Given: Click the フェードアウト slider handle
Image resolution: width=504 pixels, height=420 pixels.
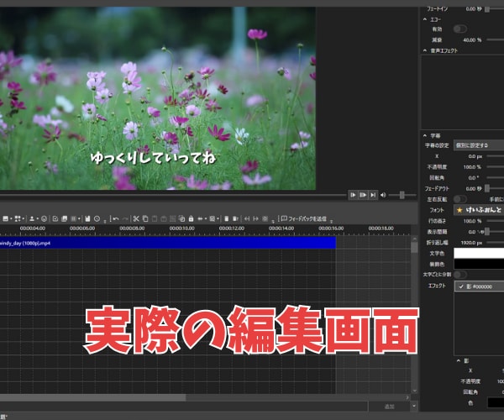Looking at the screenshot, I should pyautogui.click(x=487, y=188).
